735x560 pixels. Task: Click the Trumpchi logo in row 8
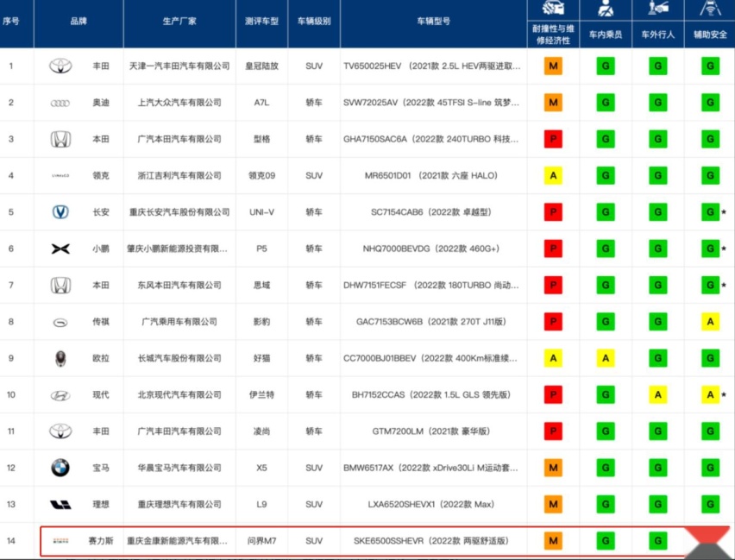click(x=60, y=322)
